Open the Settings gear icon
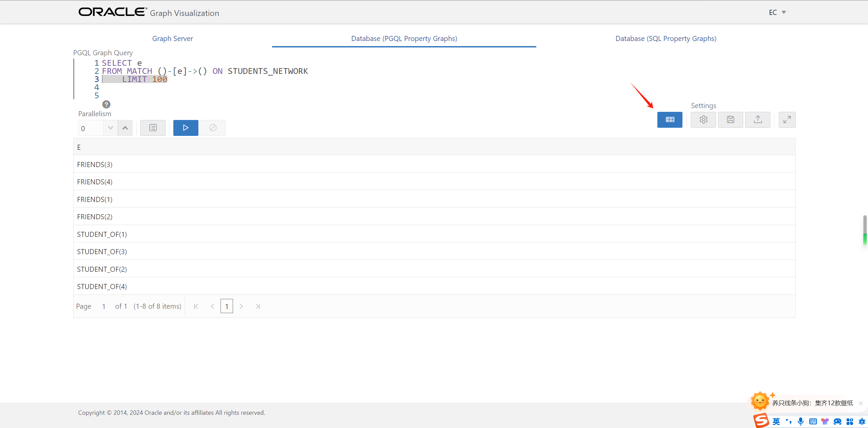 coord(703,120)
